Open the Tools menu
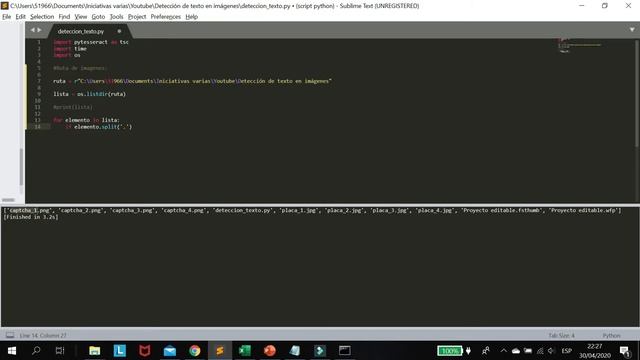640x360 pixels. [116, 17]
